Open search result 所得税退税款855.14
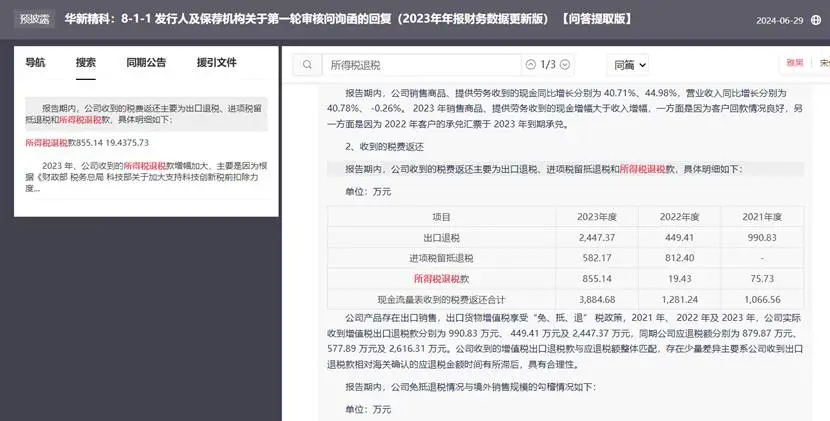The image size is (830, 421). point(87,143)
